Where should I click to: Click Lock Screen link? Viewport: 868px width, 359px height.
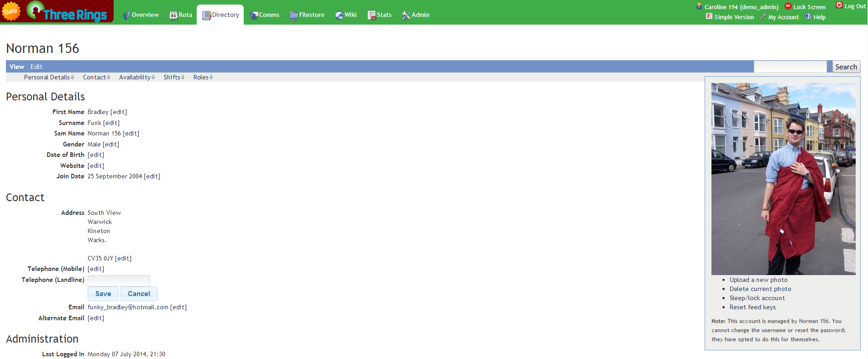pyautogui.click(x=809, y=7)
